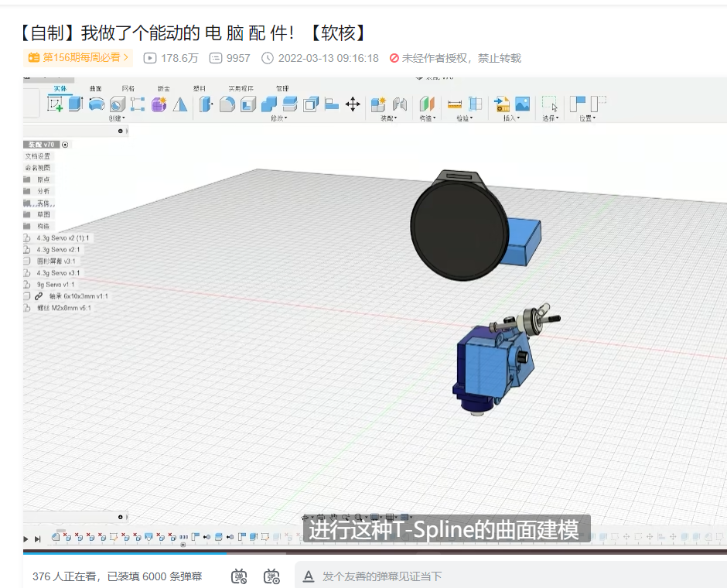Select the Fillet tool
This screenshot has width=727, height=588.
[227, 104]
